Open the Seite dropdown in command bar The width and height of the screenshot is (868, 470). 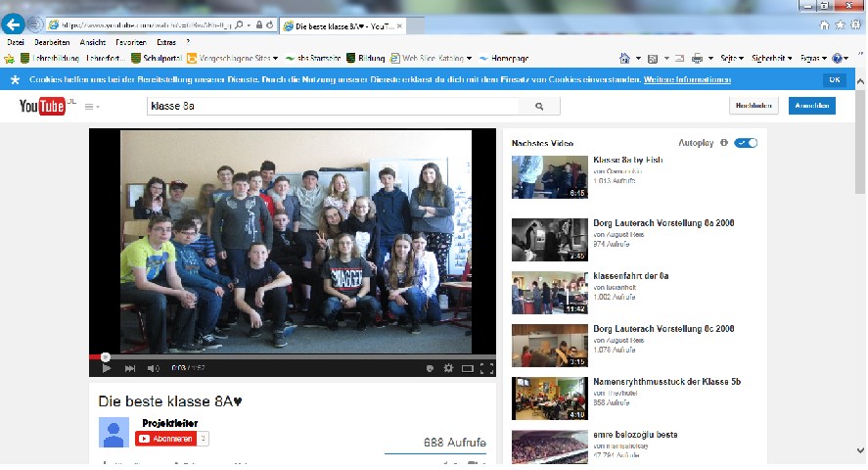coord(732,58)
